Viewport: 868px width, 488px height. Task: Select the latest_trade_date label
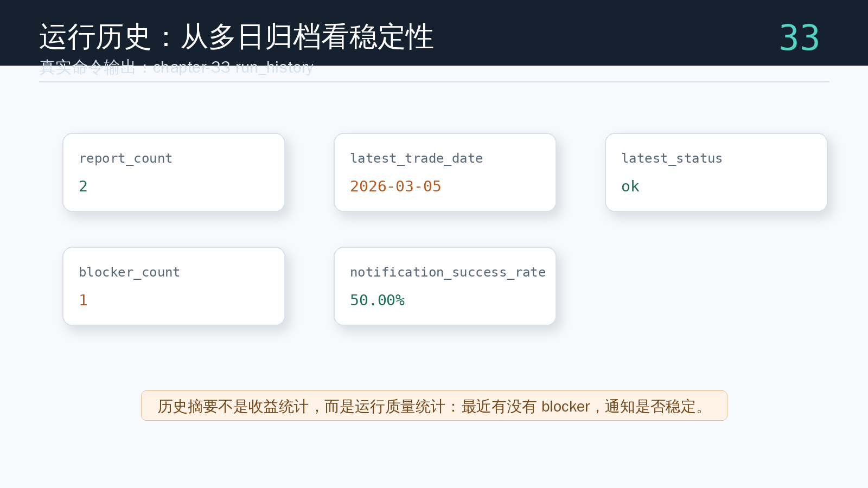tap(417, 158)
